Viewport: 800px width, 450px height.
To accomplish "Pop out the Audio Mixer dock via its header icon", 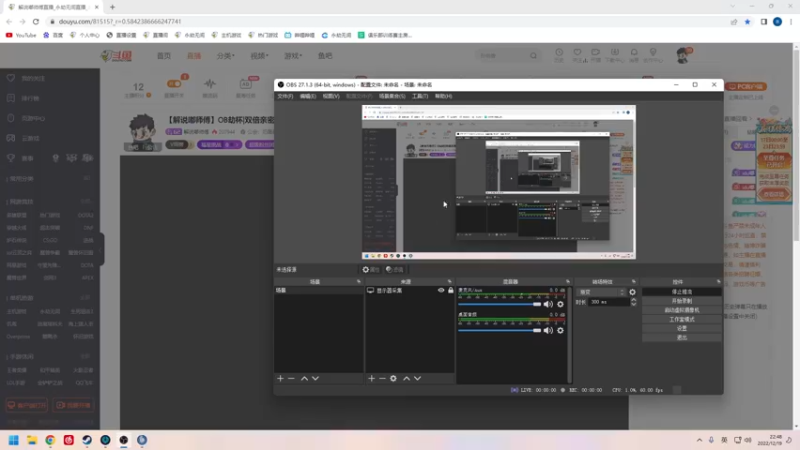I will [x=568, y=282].
